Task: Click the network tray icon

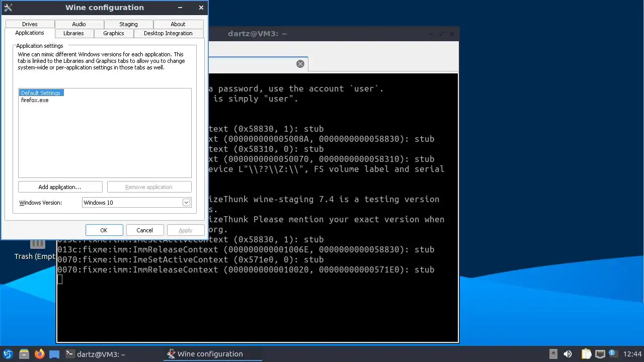Action: click(600, 354)
